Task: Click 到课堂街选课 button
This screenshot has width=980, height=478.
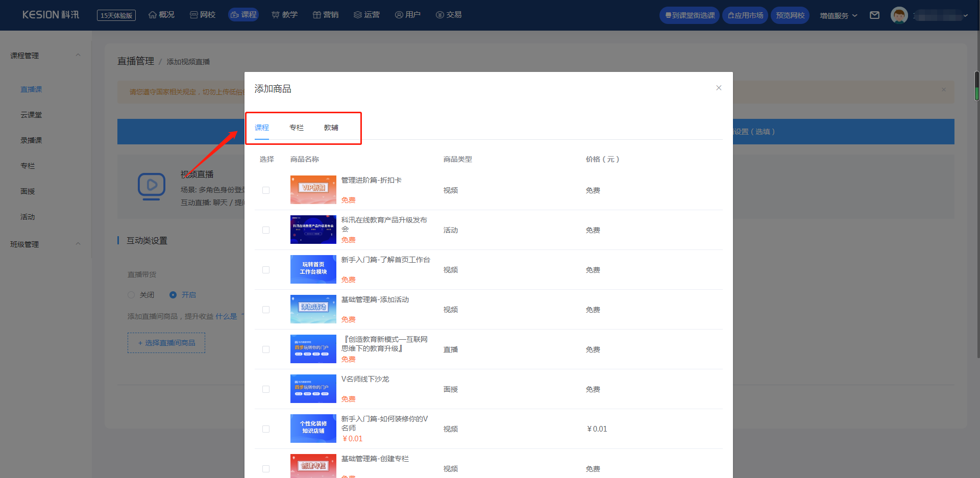Action: click(x=690, y=15)
